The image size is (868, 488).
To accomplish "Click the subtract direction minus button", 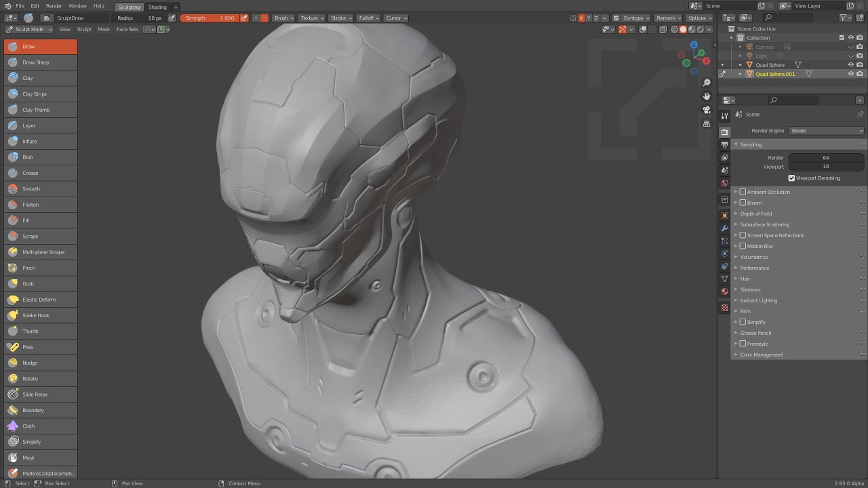I will pos(264,18).
